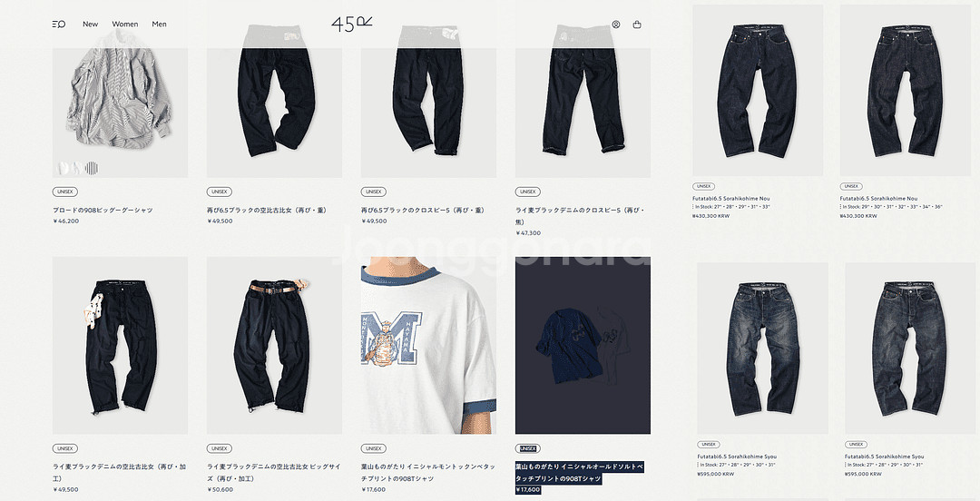Screen dimensions: 980x501
Task: Open black jeans thumbnail with brown belt
Action: point(274,345)
